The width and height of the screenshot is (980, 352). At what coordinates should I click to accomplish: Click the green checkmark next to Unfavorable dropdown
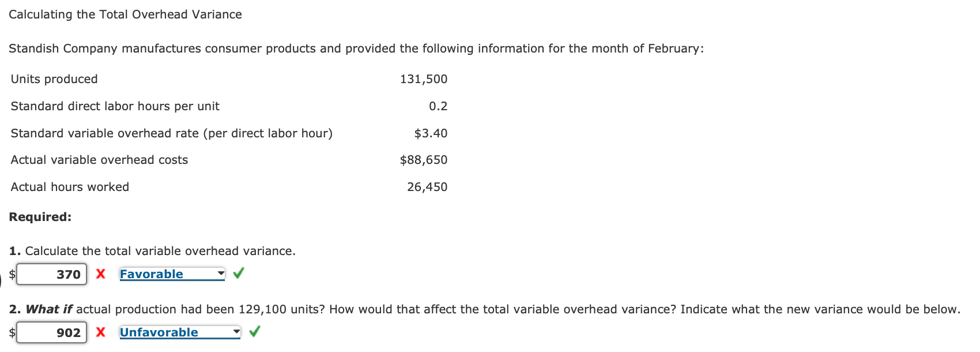[254, 332]
